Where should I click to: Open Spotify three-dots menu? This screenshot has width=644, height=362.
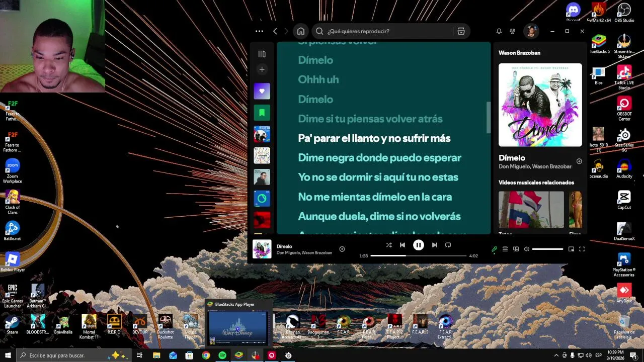click(x=259, y=31)
